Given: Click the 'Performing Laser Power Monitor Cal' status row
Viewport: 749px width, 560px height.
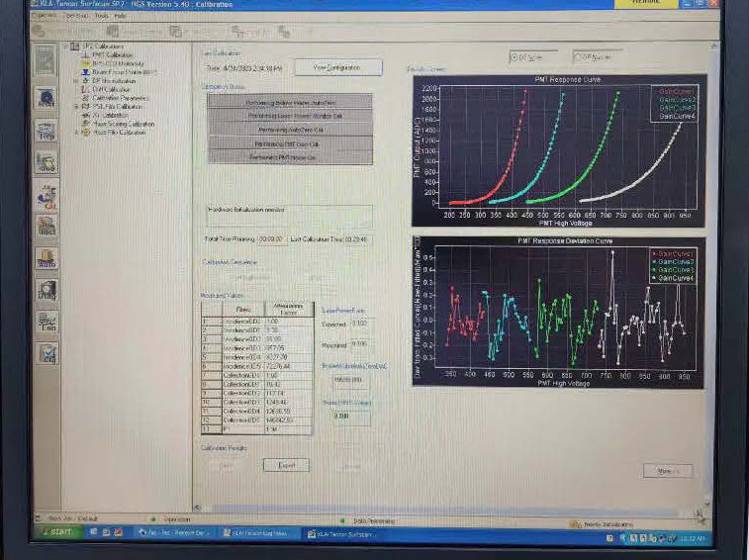Looking at the screenshot, I should [290, 116].
